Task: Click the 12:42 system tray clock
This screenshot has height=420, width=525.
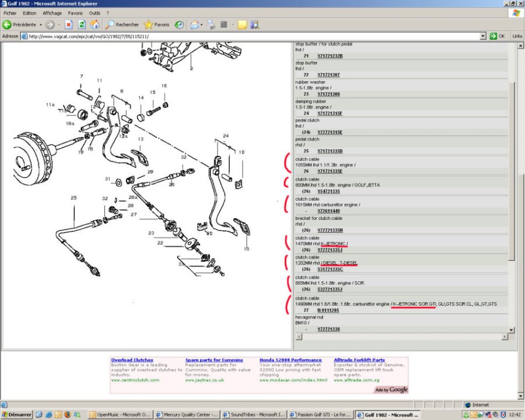Action: coord(515,415)
